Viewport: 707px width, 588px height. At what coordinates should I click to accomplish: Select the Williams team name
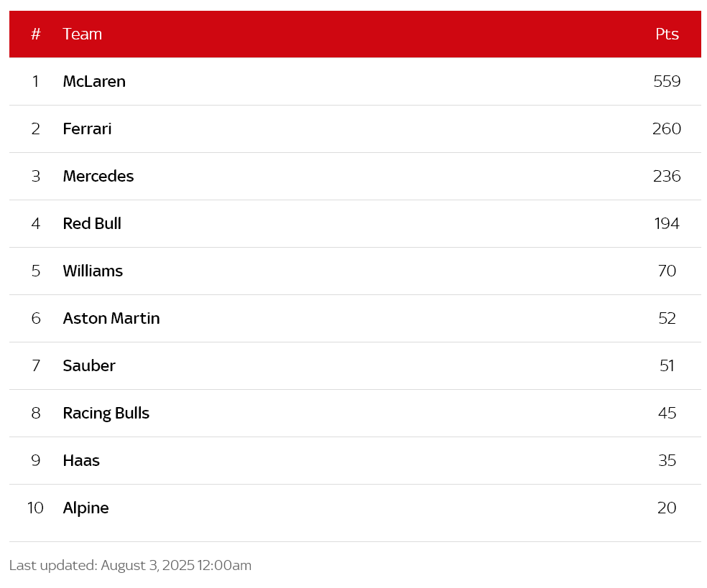(93, 271)
